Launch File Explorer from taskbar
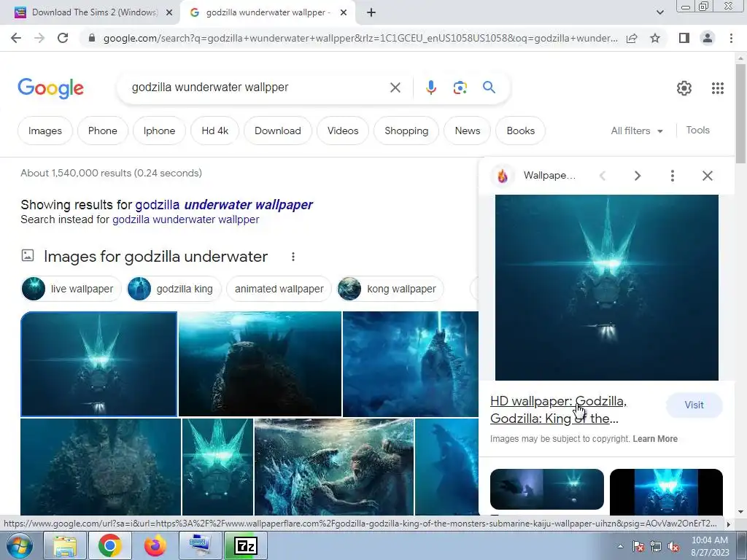Image resolution: width=747 pixels, height=560 pixels. tap(65, 545)
